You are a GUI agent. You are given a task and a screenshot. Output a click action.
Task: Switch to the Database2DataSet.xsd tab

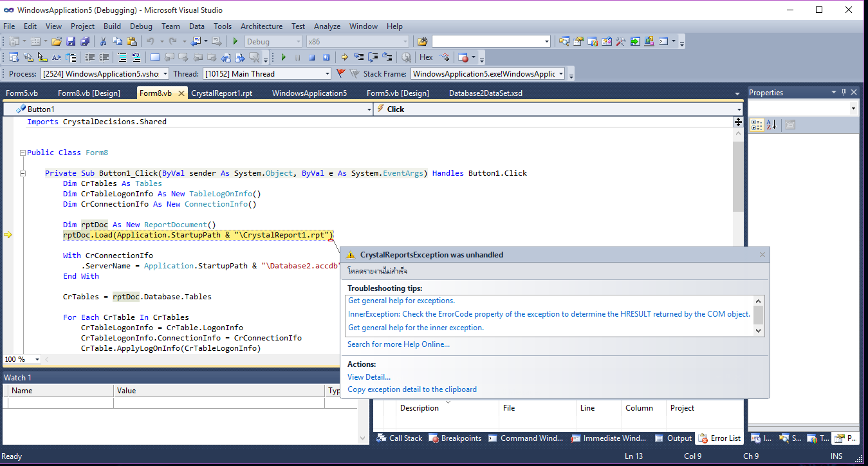pyautogui.click(x=485, y=93)
